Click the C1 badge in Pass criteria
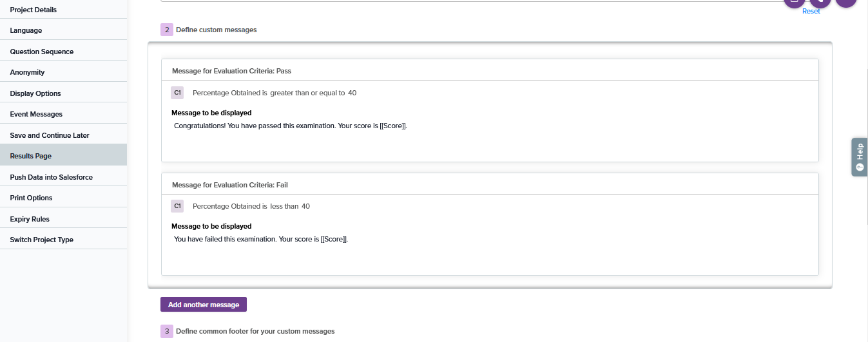 177,93
